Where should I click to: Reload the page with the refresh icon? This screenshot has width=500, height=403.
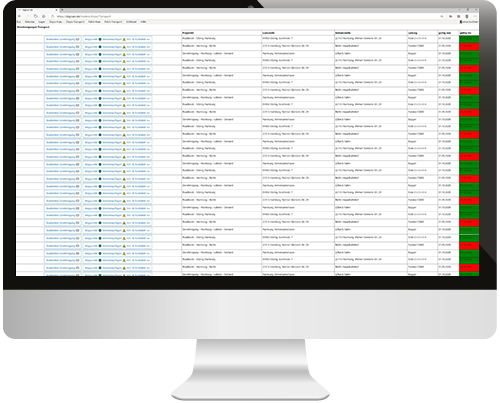36,16
